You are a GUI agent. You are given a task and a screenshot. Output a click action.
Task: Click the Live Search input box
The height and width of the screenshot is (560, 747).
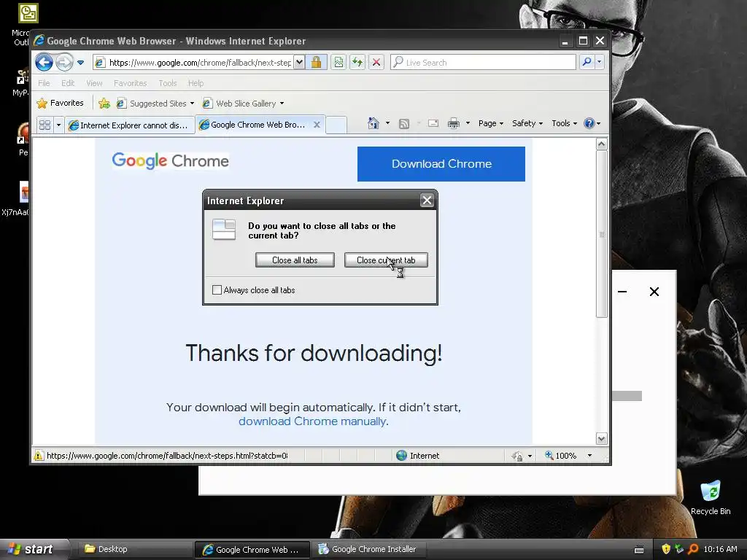[483, 63]
